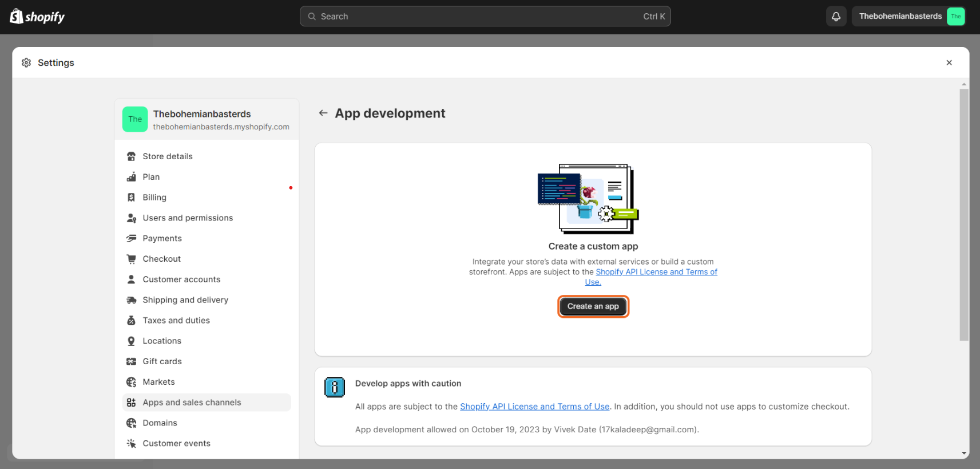This screenshot has width=980, height=469.
Task: Click the Ctrl K shortcut hint
Action: (x=654, y=17)
